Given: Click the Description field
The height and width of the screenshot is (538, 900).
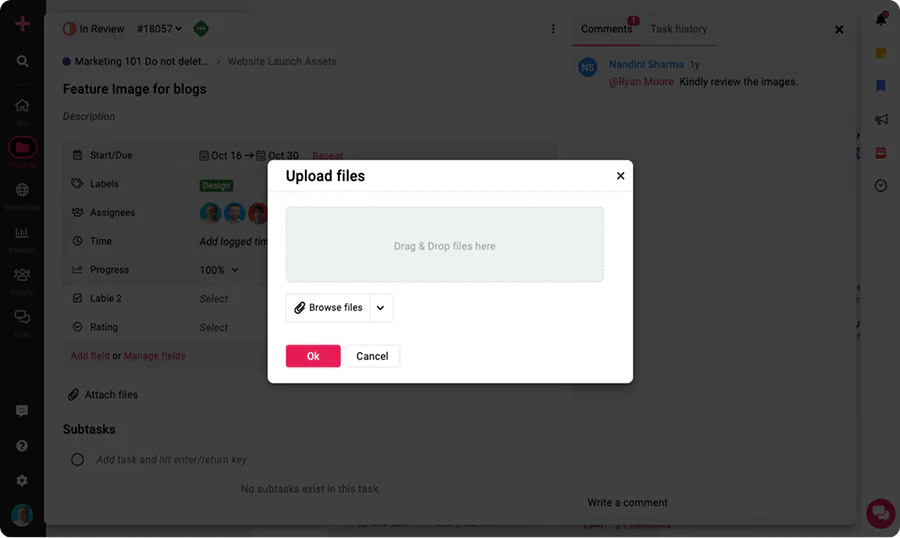Looking at the screenshot, I should 89,117.
